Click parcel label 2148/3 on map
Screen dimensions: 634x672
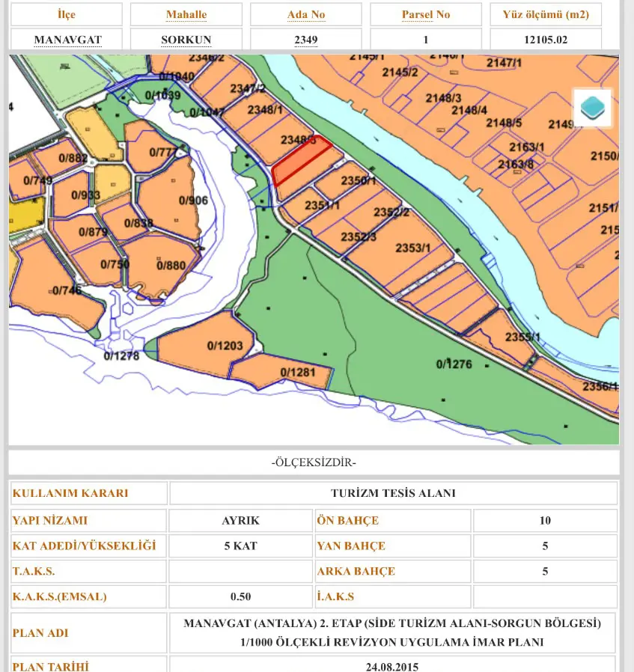443,98
